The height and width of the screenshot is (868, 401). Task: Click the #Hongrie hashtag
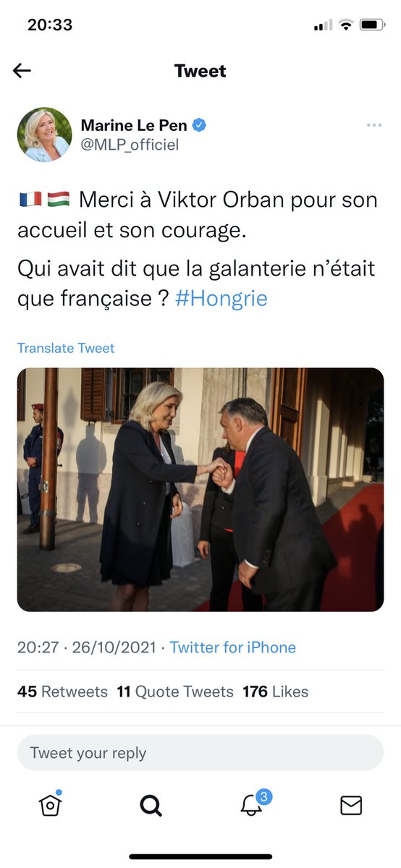point(221,299)
